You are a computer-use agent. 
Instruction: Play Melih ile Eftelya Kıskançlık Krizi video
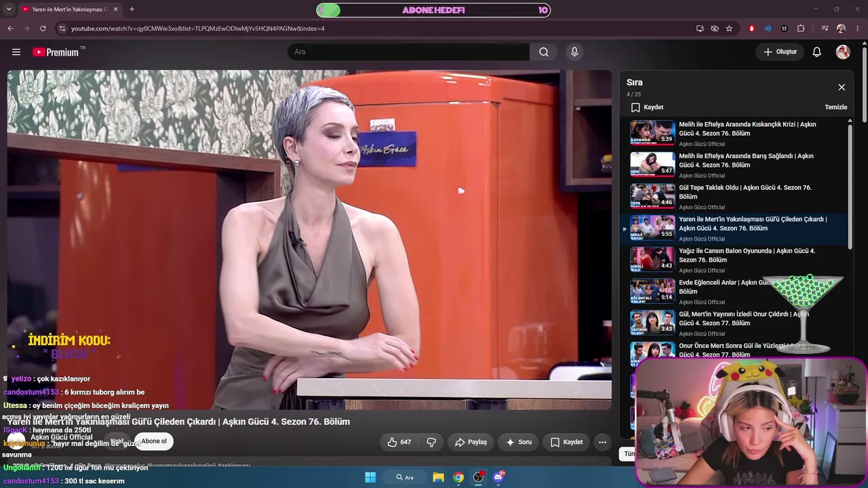click(x=736, y=134)
